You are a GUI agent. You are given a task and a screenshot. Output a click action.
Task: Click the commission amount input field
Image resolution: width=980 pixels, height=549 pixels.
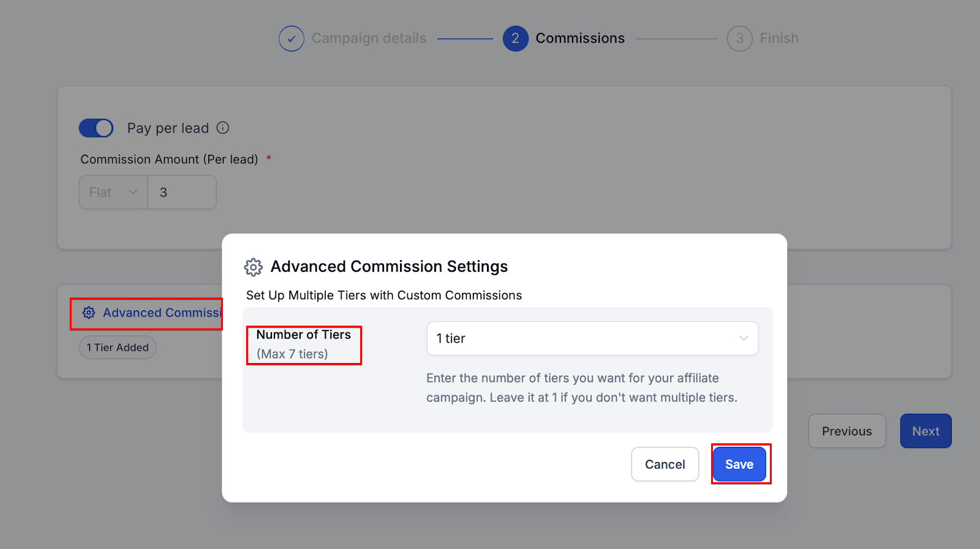pos(182,192)
